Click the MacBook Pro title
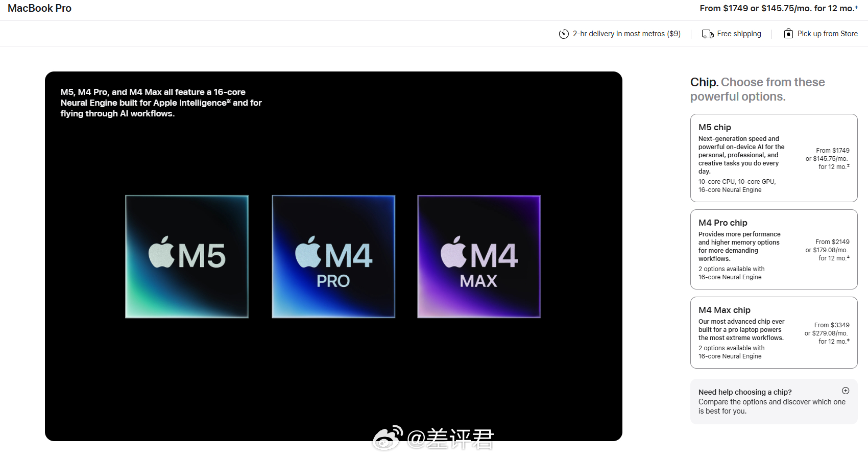This screenshot has height=459, width=868. [40, 8]
